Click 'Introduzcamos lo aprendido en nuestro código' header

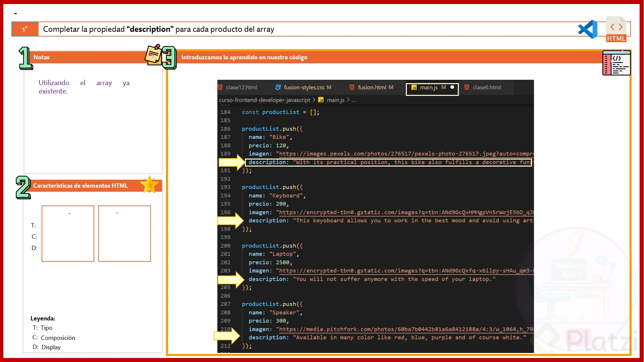click(244, 57)
